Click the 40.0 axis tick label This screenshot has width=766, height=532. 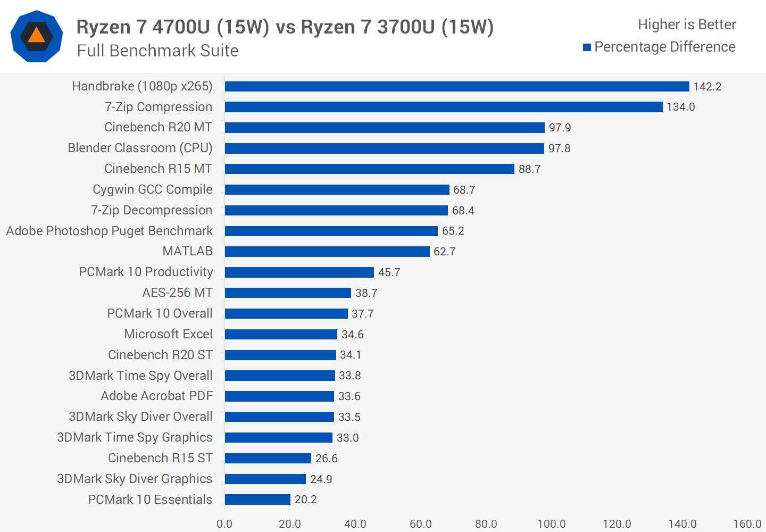pyautogui.click(x=355, y=524)
